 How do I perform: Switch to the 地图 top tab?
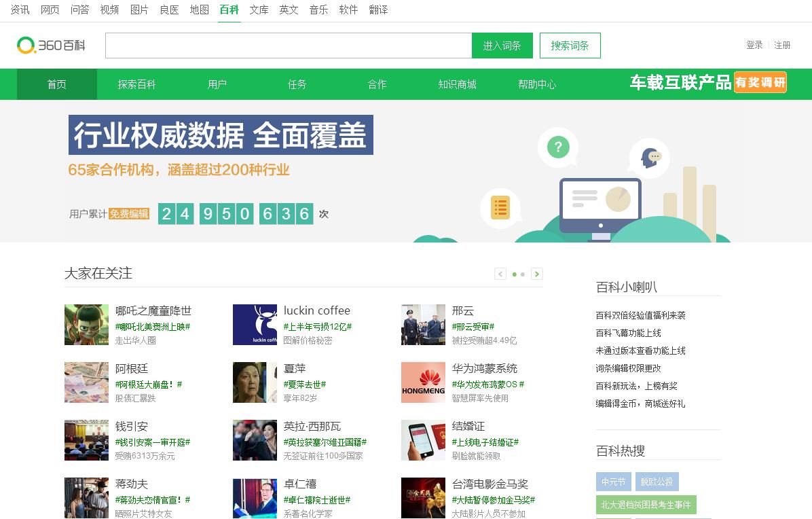(x=199, y=10)
